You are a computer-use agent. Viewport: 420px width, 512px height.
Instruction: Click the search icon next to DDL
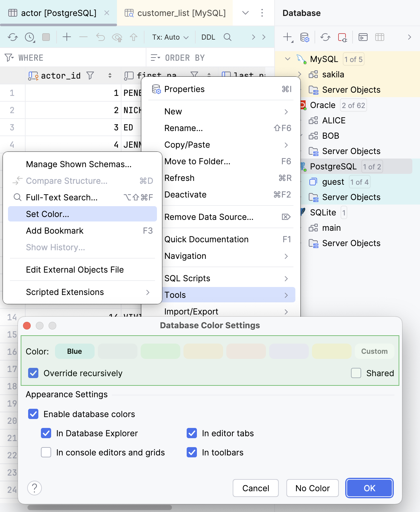pos(228,37)
